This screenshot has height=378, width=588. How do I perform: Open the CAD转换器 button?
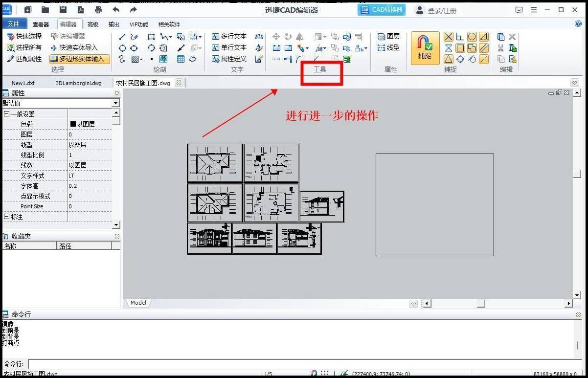point(381,9)
